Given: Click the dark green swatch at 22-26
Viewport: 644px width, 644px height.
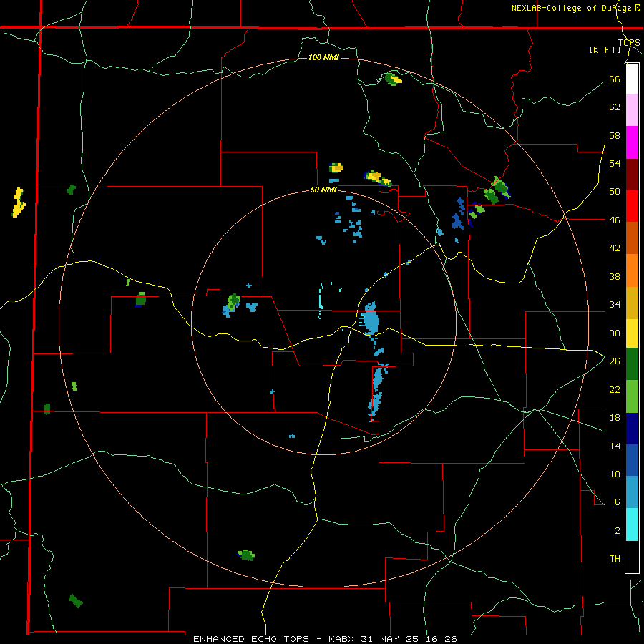Looking at the screenshot, I should pos(632,364).
